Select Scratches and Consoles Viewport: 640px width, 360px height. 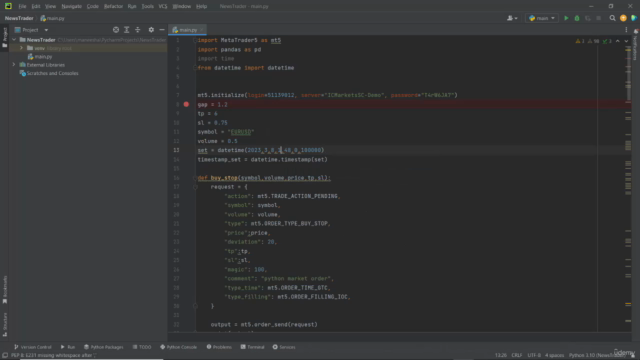click(52, 73)
